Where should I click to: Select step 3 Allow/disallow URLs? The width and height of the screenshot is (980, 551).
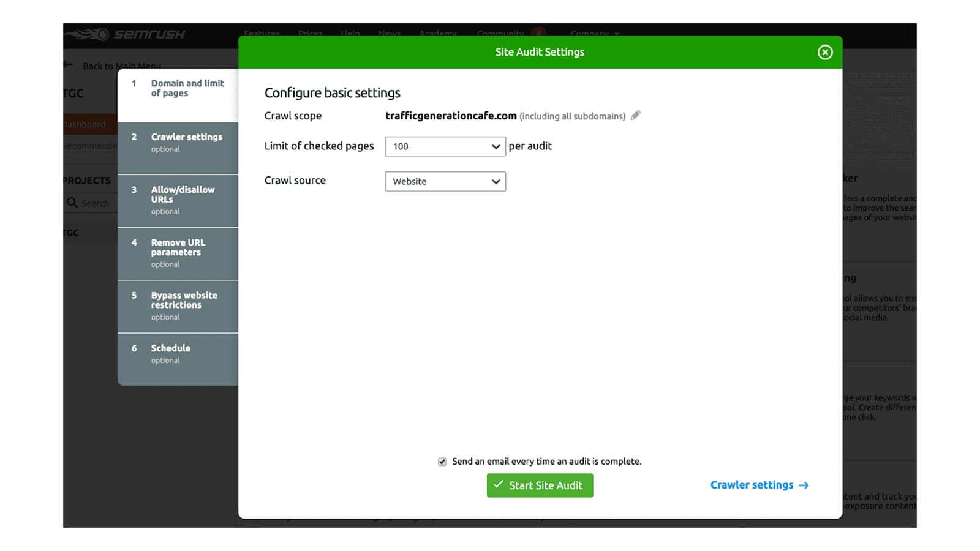178,200
